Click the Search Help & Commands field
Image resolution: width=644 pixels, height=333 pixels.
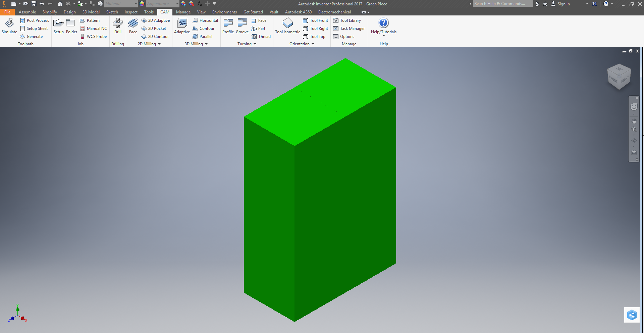(503, 4)
